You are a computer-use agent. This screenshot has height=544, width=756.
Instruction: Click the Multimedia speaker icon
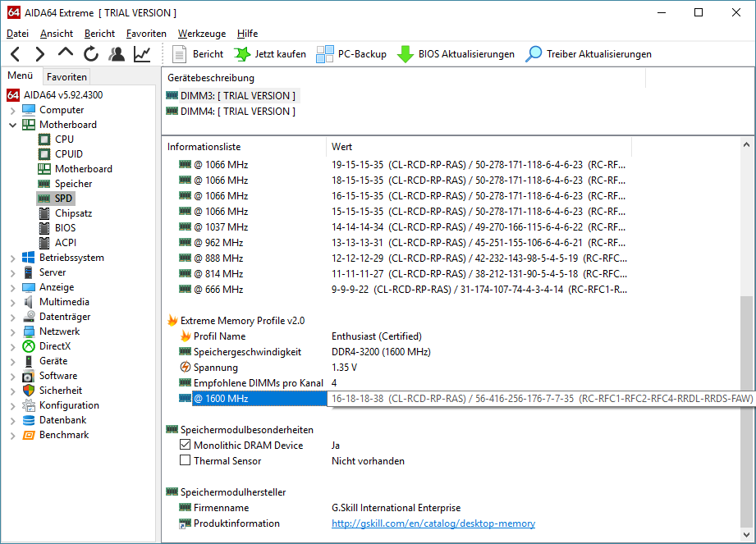click(x=29, y=302)
